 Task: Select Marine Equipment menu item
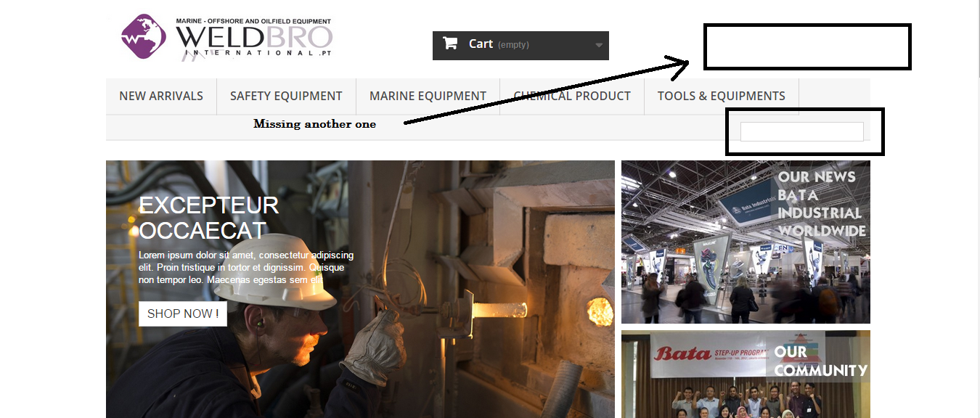coord(428,96)
